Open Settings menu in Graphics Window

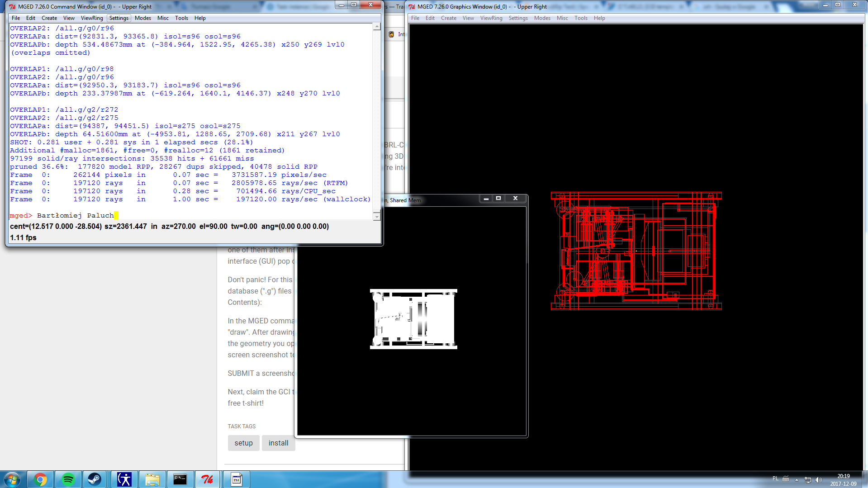(518, 18)
